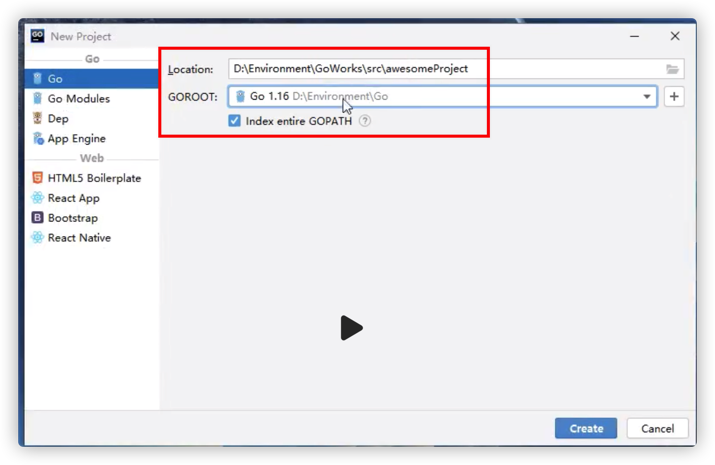Play the video with play button

(x=351, y=328)
